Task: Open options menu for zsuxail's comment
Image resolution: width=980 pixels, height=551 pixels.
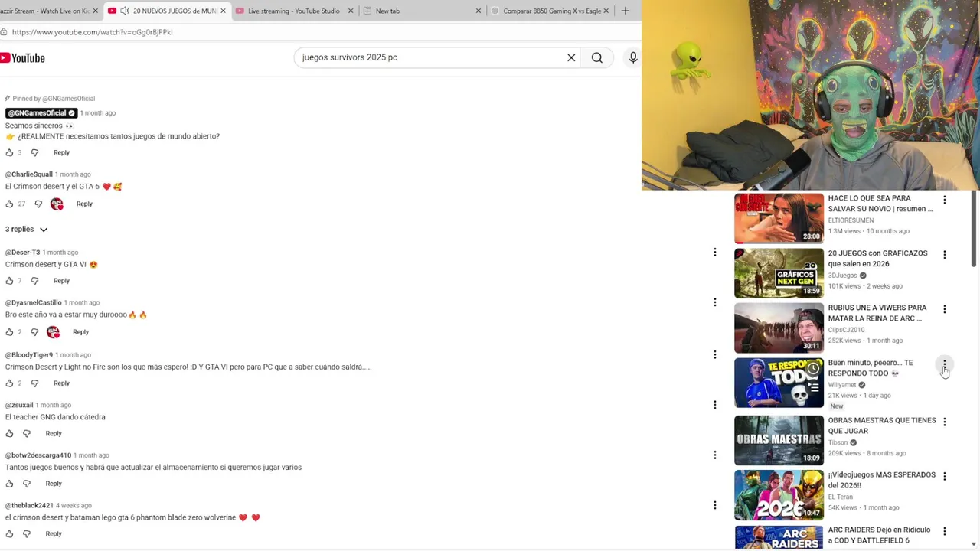Action: pyautogui.click(x=715, y=405)
